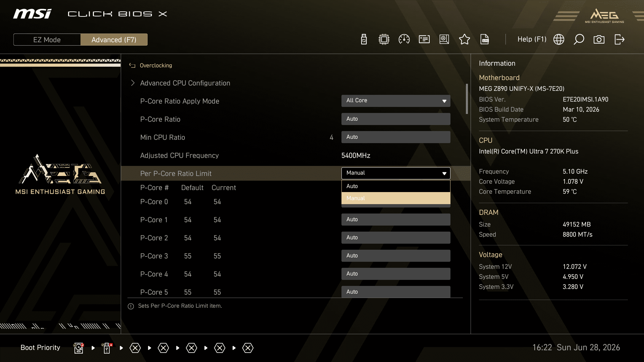This screenshot has width=644, height=362.
Task: Click the Default column header
Action: pos(192,188)
